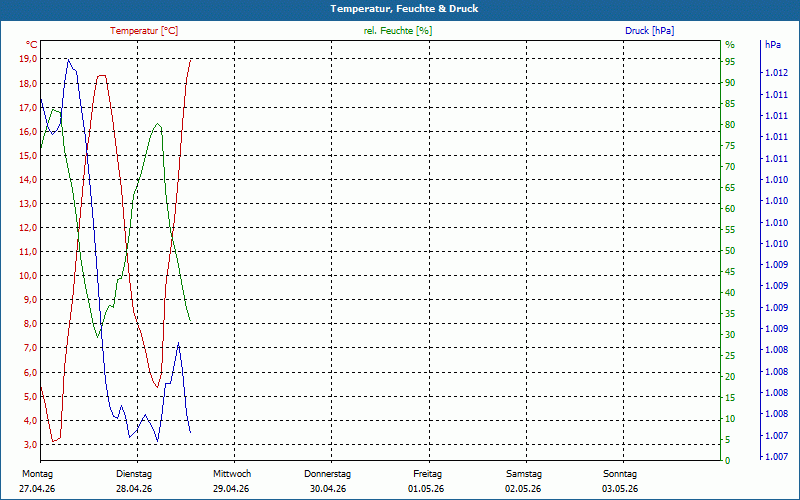This screenshot has width=800, height=500.
Task: Click the date '27.04.26'
Action: (x=37, y=489)
